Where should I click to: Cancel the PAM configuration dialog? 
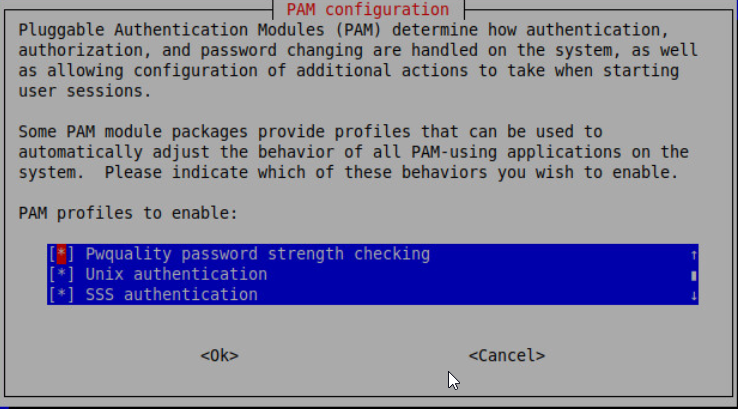tap(506, 355)
